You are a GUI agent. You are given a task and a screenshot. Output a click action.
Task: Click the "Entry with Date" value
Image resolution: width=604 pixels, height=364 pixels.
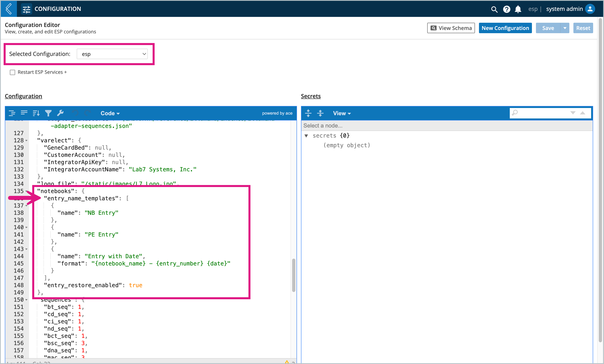(x=114, y=256)
